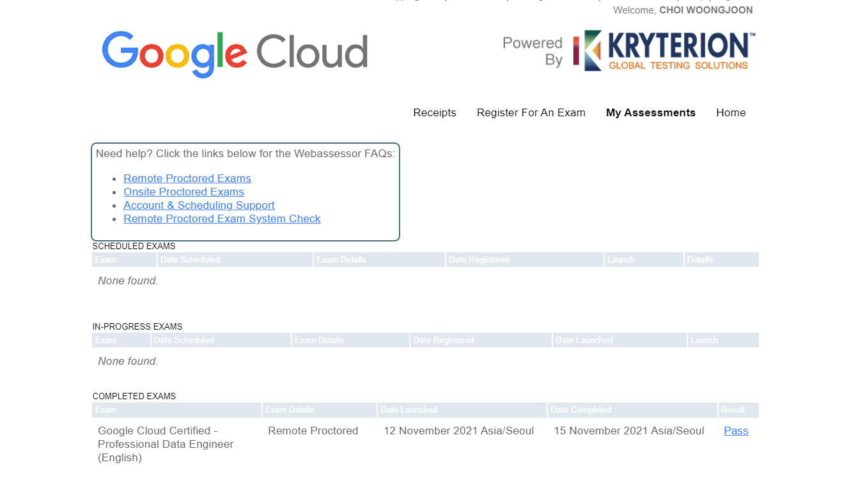Click None found under In-Progress Exams

click(x=128, y=361)
